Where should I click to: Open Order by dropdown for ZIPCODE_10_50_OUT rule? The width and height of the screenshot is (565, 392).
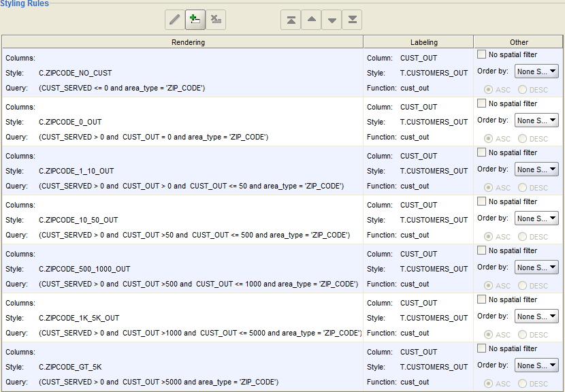click(x=536, y=218)
